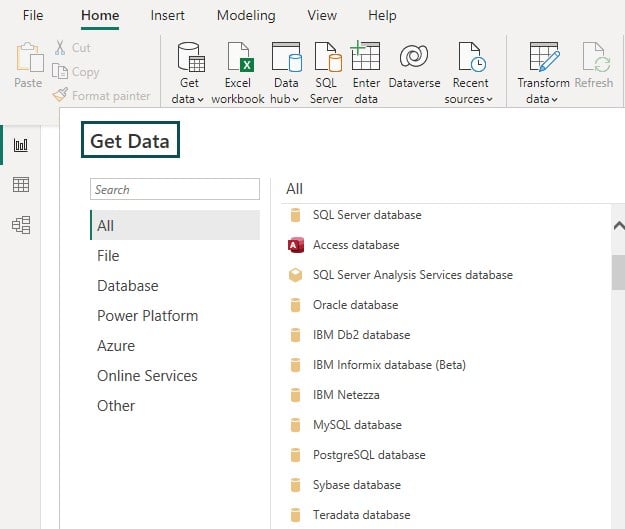Image resolution: width=625 pixels, height=529 pixels.
Task: Click the Transform data icon
Action: [x=544, y=57]
